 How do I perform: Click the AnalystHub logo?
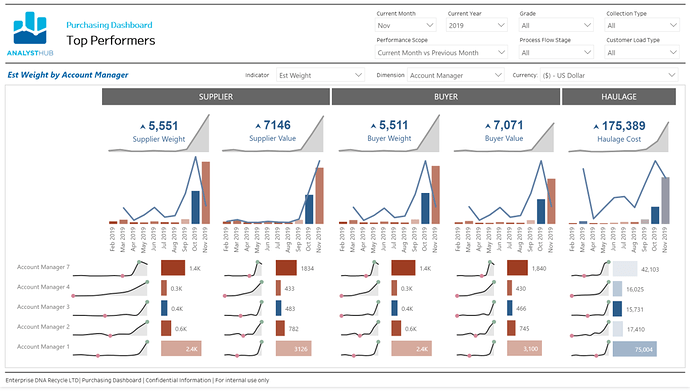pyautogui.click(x=30, y=34)
